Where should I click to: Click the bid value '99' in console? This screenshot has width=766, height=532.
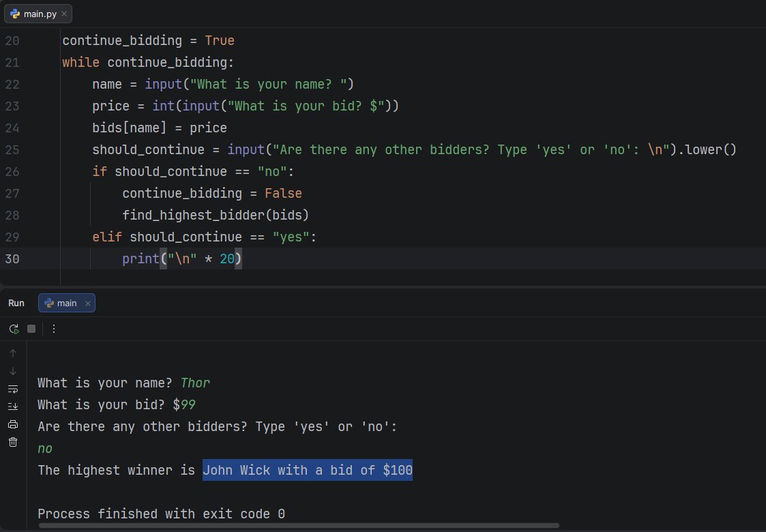pos(188,405)
